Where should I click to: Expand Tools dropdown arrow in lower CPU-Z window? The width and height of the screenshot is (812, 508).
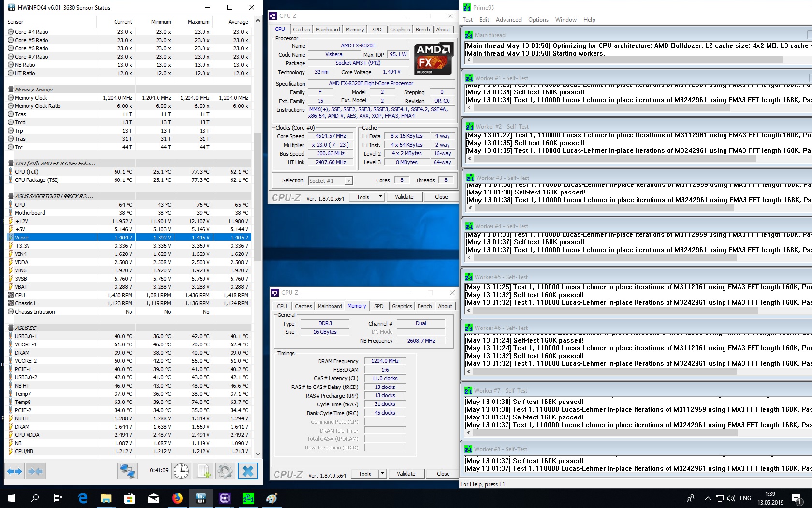pos(382,474)
